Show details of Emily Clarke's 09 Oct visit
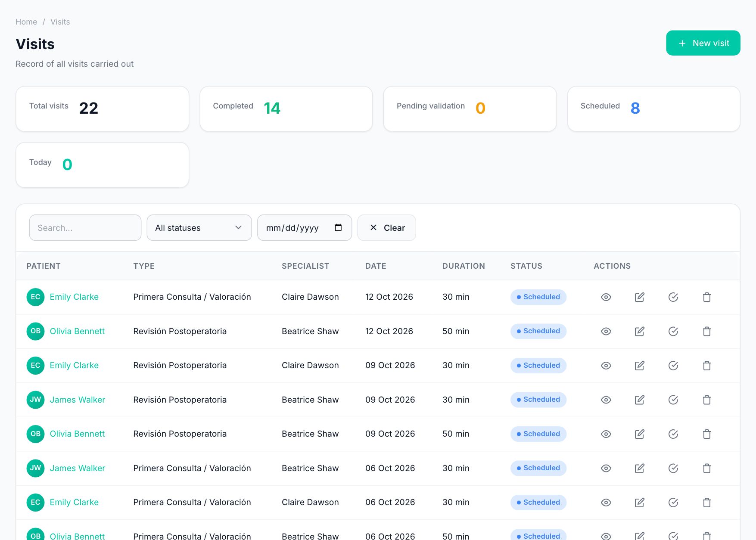 point(606,366)
